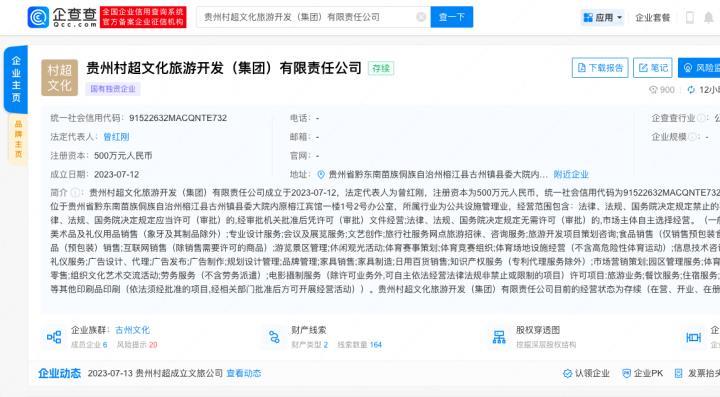Click the 500万元人民币 registered capital text
This screenshot has width=720, height=397.
pyautogui.click(x=123, y=156)
